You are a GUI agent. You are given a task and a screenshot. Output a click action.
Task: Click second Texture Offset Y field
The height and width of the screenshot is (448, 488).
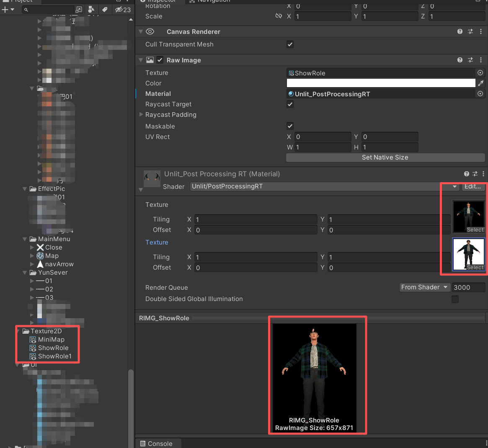click(x=389, y=268)
